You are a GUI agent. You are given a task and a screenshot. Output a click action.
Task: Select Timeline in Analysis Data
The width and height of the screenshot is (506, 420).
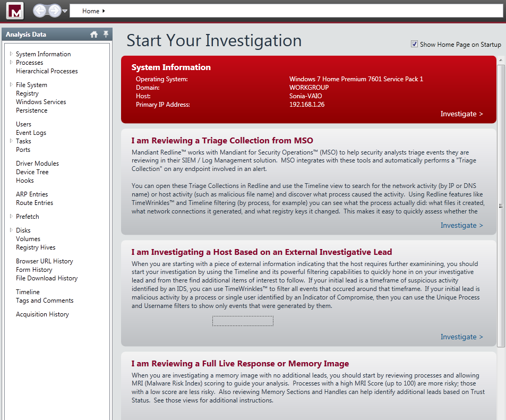click(x=28, y=292)
